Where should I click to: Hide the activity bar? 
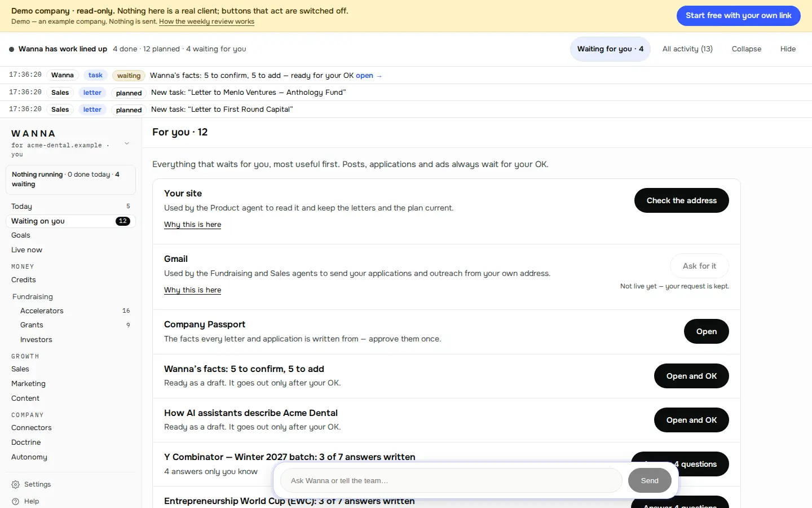788,49
